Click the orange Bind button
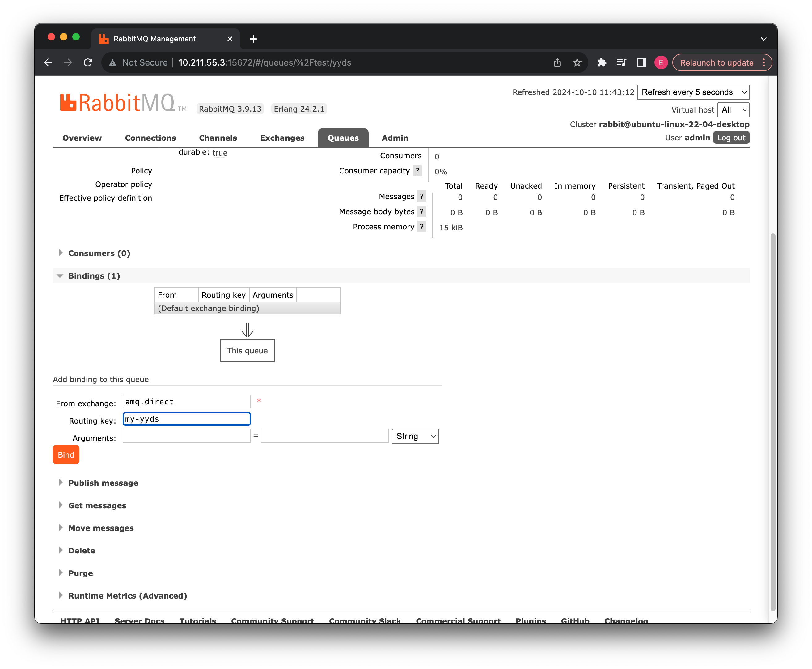Image resolution: width=812 pixels, height=669 pixels. coord(66,455)
